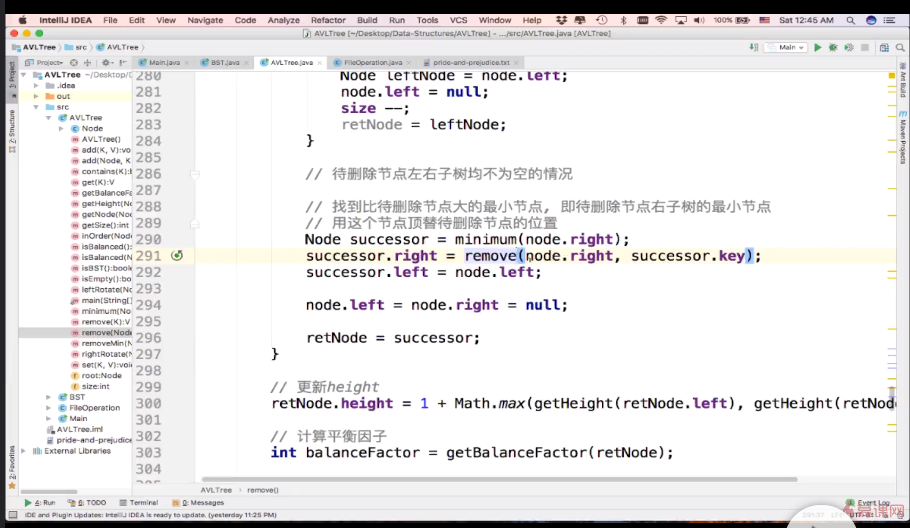
Task: Click AVLTree in the editor breadcrumb
Action: pos(216,490)
